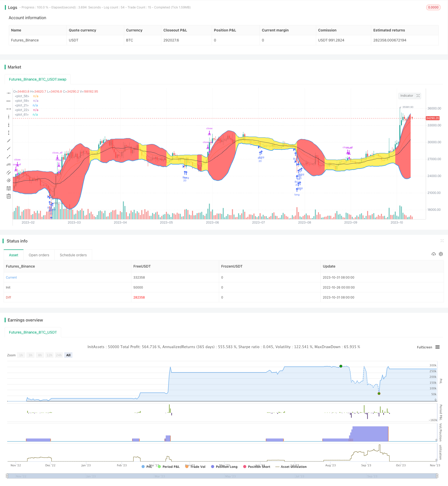Select the diagonal segment tool
448x486 pixels.
pos(9,157)
